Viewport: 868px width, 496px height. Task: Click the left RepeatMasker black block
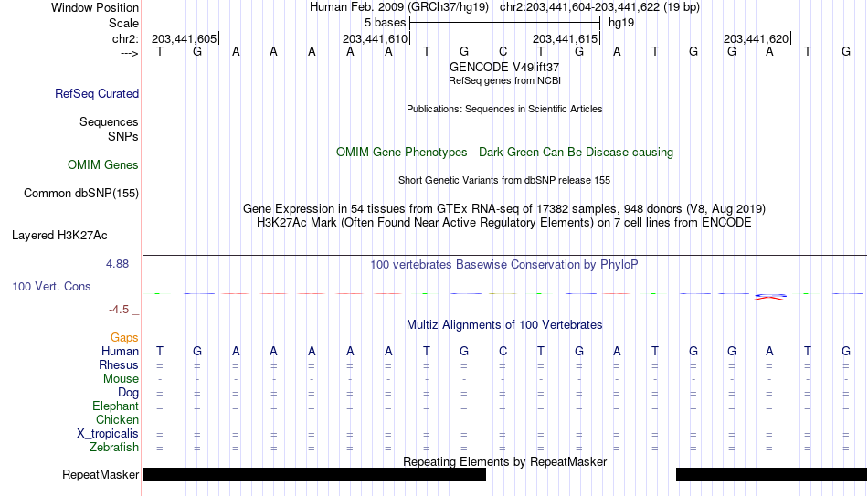pyautogui.click(x=314, y=474)
